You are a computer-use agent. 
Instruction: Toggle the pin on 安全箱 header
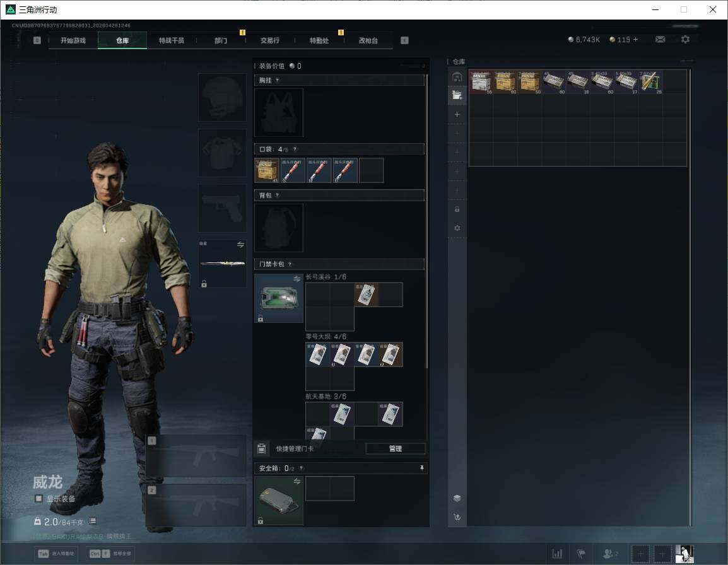[x=422, y=468]
